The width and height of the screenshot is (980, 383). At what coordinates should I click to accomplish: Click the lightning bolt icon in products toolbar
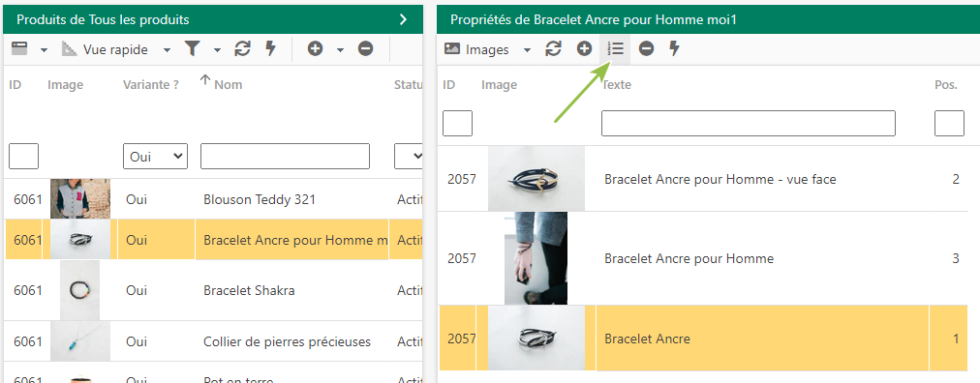pos(270,49)
